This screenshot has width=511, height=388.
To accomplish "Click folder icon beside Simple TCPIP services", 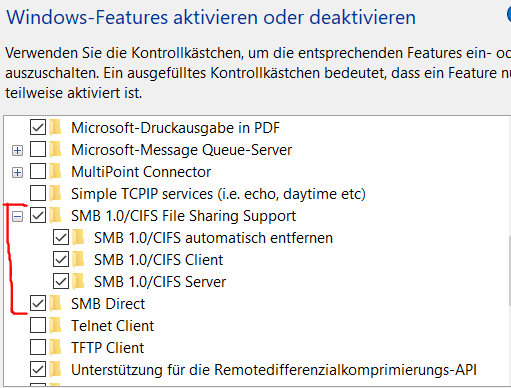I will click(55, 193).
